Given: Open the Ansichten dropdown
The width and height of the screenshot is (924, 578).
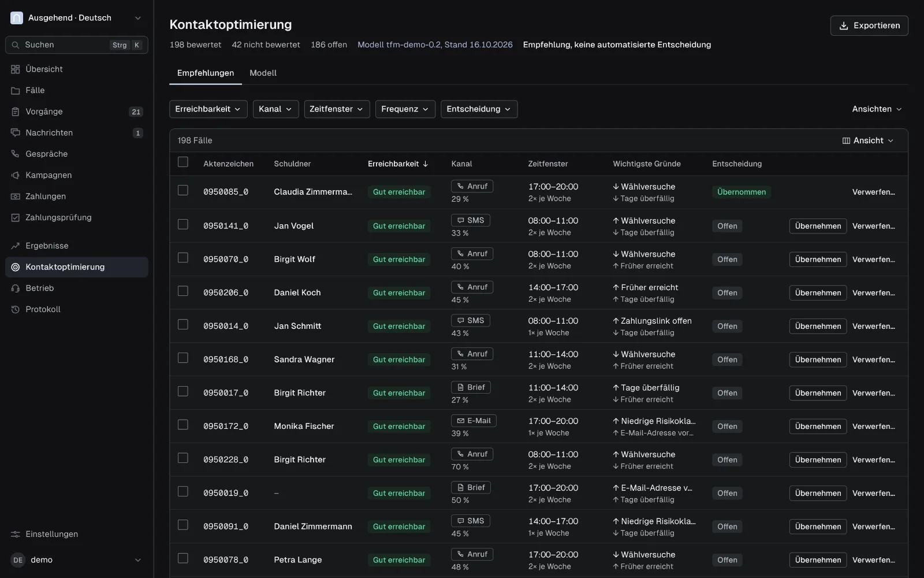Looking at the screenshot, I should (877, 109).
